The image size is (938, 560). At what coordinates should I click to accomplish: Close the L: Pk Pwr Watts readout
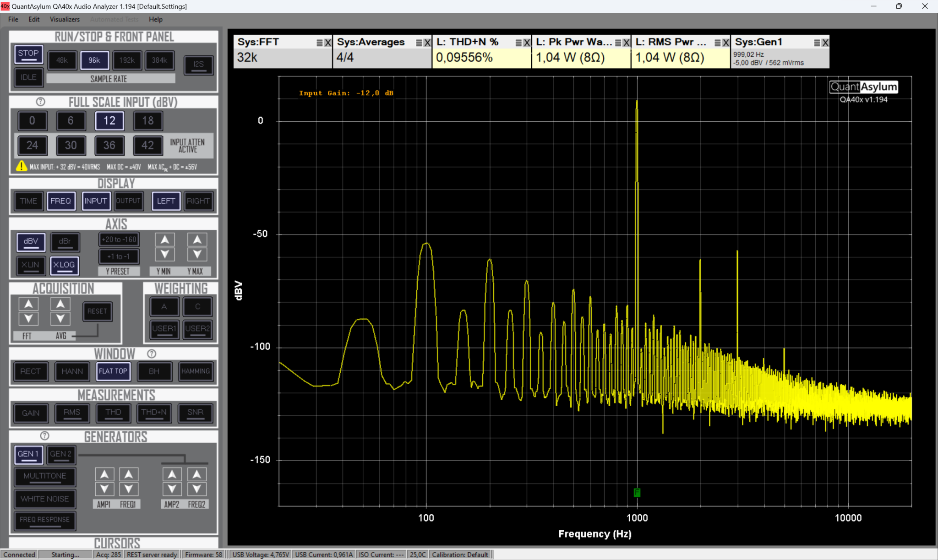(x=627, y=43)
